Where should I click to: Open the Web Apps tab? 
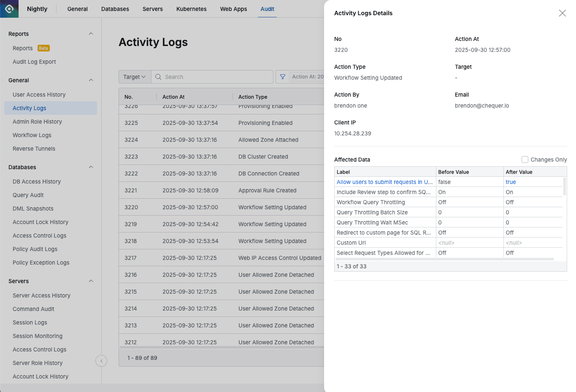[x=233, y=8]
